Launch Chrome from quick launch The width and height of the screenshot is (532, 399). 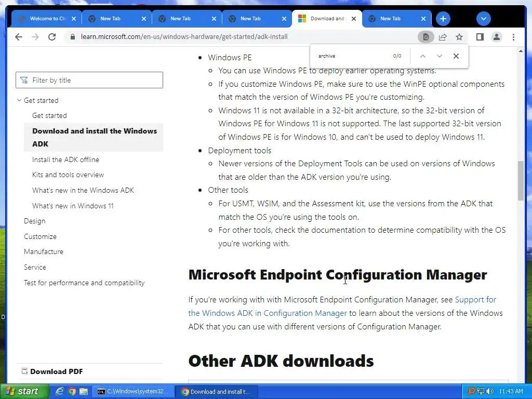click(72, 392)
